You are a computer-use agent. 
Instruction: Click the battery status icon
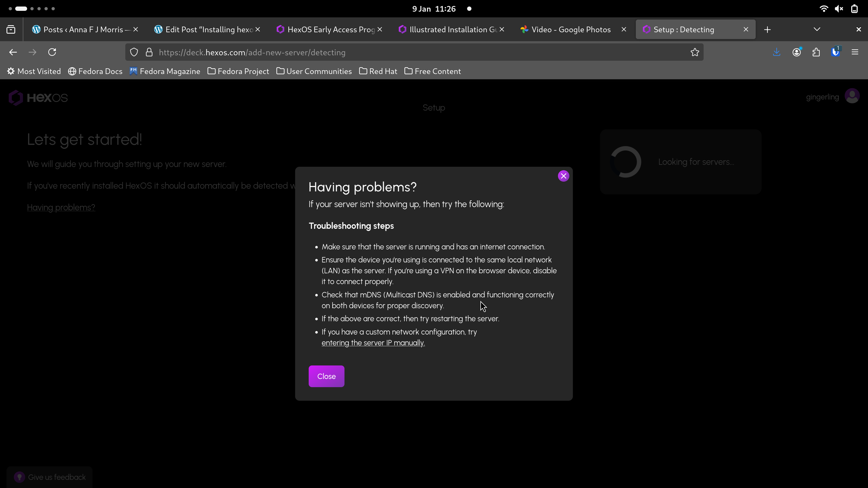pyautogui.click(x=854, y=9)
